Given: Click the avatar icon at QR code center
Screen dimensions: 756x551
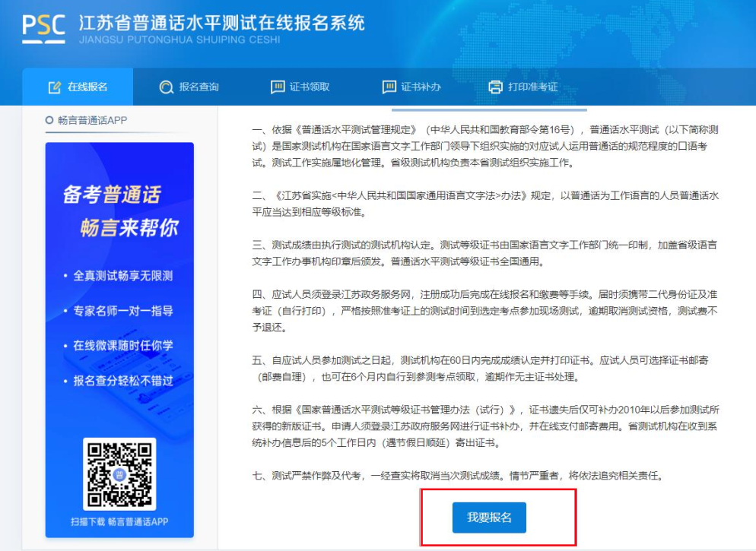Looking at the screenshot, I should 119,474.
